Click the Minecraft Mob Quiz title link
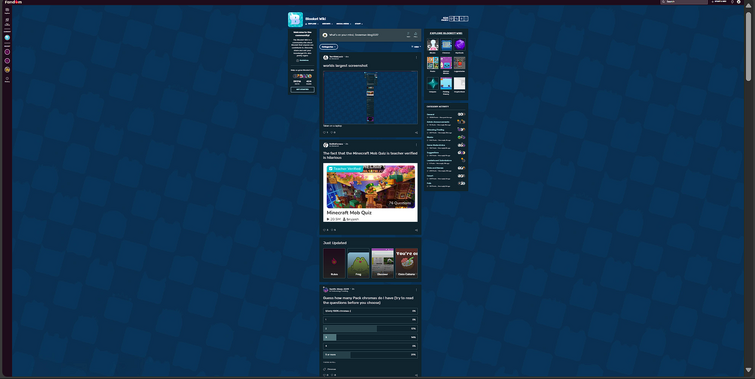 point(349,212)
